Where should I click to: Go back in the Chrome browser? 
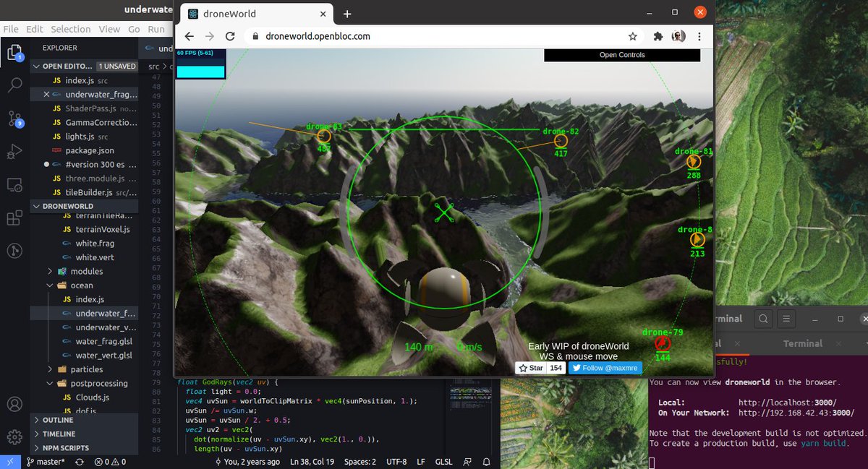click(189, 36)
